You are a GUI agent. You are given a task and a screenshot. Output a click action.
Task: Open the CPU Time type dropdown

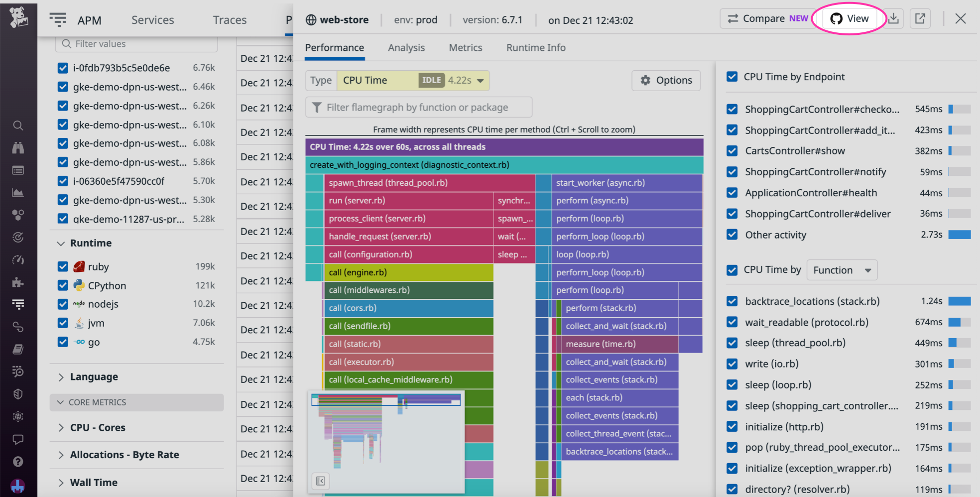[413, 80]
